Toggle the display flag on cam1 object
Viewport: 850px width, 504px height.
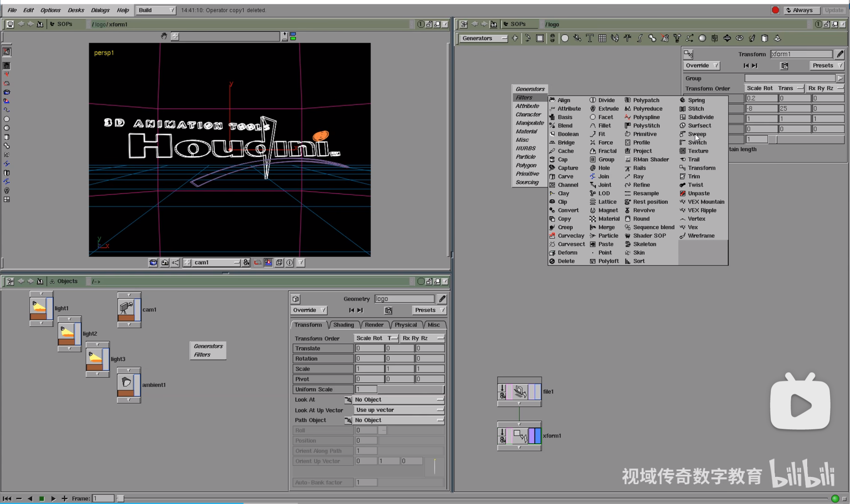137,310
